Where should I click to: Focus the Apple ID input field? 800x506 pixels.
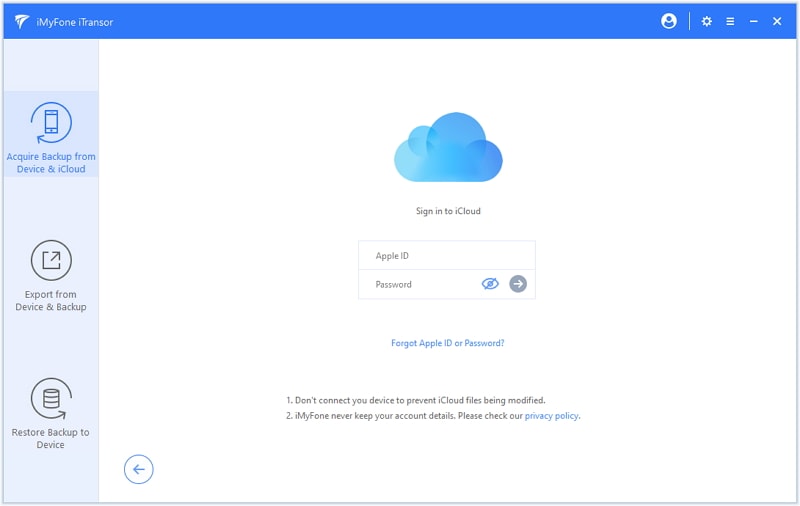click(x=447, y=256)
